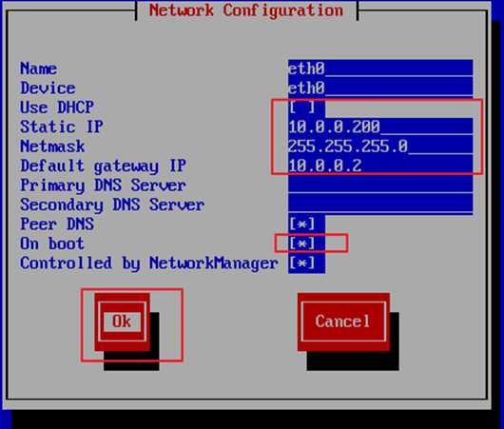
Task: Toggle the On boot checkbox
Action: point(301,244)
